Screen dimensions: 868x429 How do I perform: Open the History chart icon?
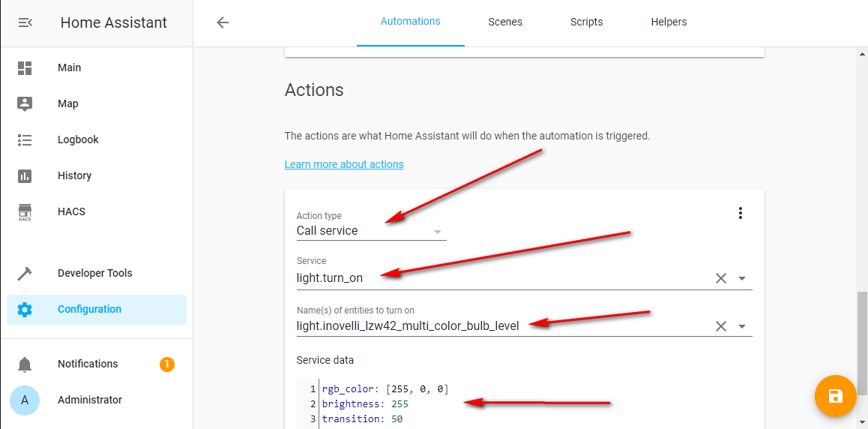pyautogui.click(x=25, y=175)
